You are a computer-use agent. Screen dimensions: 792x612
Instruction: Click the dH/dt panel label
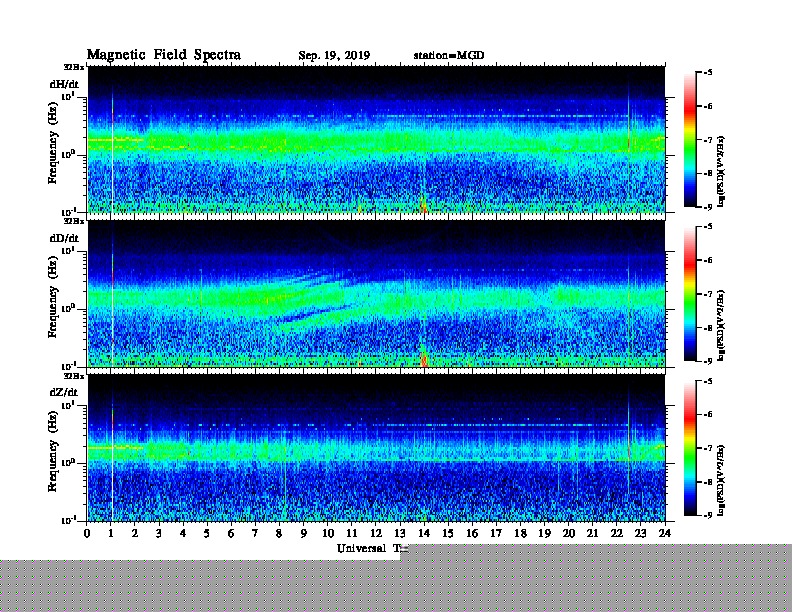(64, 84)
